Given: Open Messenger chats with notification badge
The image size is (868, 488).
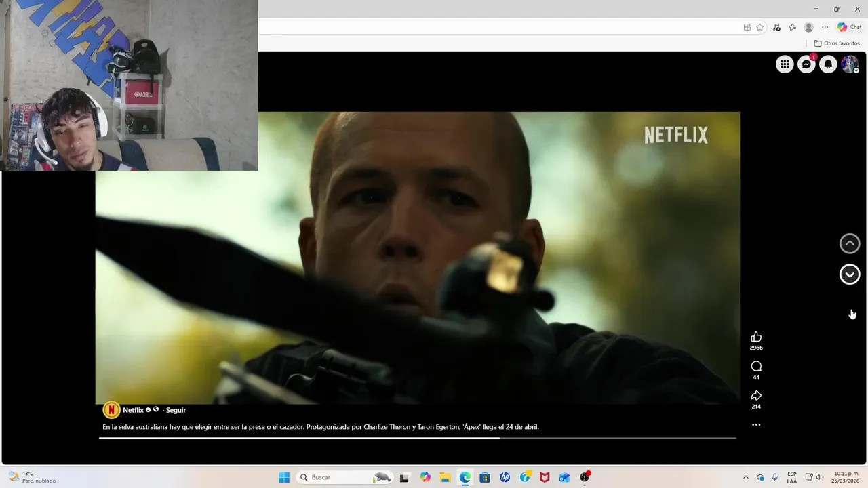Looking at the screenshot, I should pyautogui.click(x=806, y=64).
